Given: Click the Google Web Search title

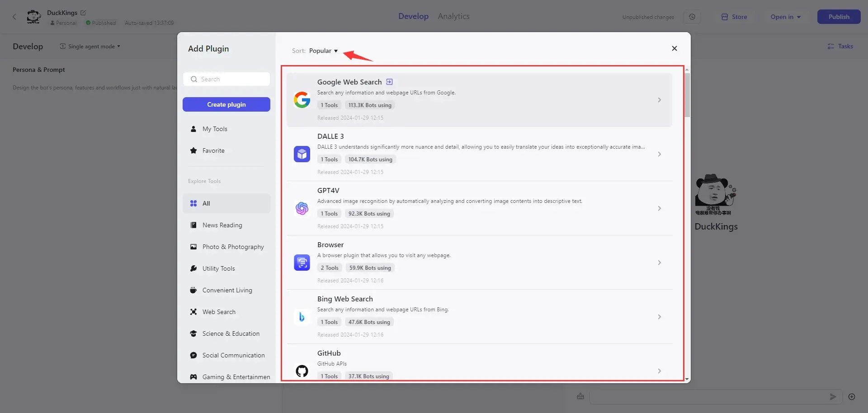Looking at the screenshot, I should [349, 82].
